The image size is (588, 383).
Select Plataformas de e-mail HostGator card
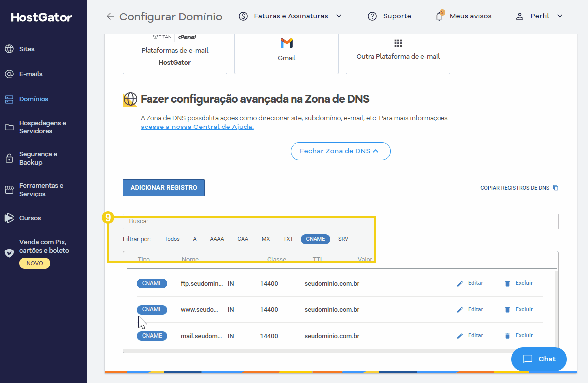[x=175, y=54]
